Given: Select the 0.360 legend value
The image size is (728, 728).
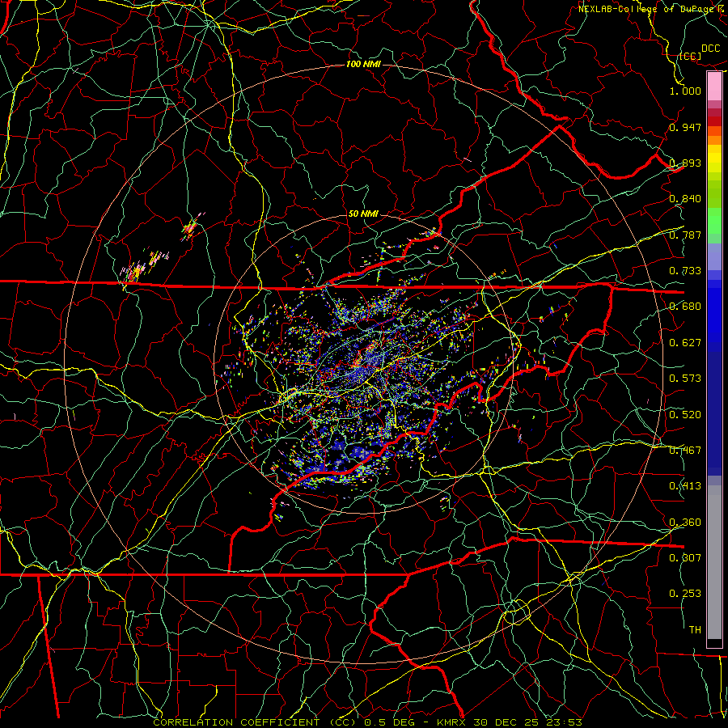Looking at the screenshot, I should (x=685, y=523).
